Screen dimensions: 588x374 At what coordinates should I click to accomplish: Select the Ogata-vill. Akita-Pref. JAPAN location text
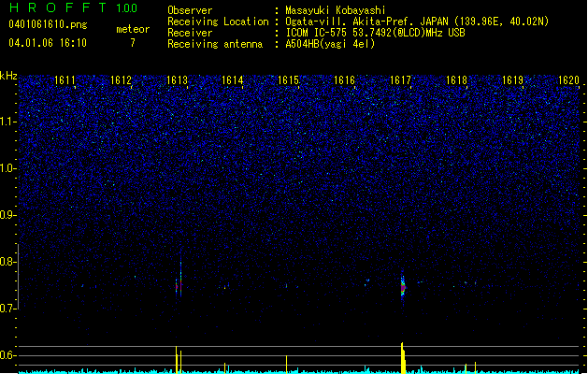pyautogui.click(x=417, y=22)
